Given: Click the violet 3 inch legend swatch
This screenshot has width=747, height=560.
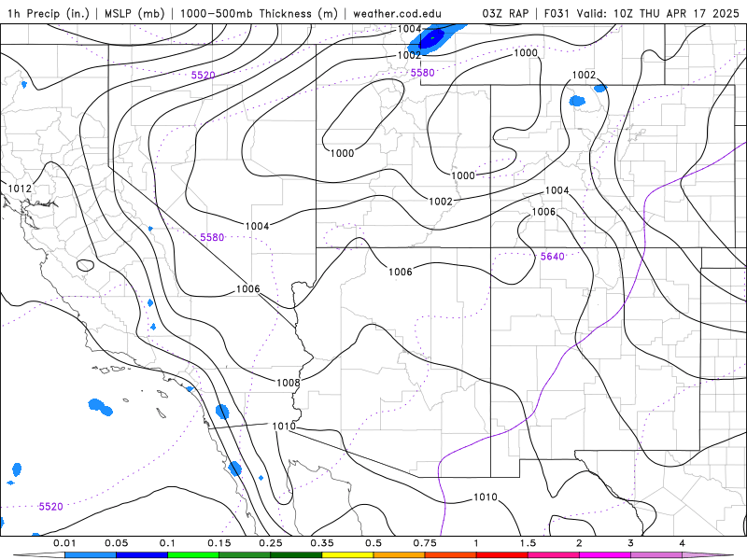Looking at the screenshot, I should (x=656, y=555).
